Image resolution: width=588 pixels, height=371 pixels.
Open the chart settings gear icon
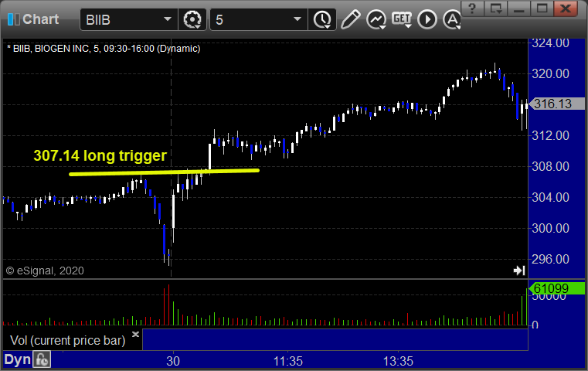tap(192, 19)
